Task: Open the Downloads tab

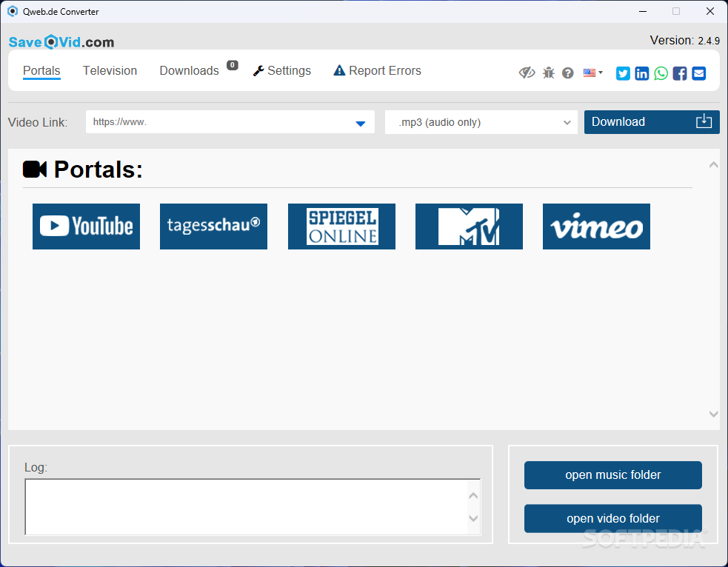Action: (189, 70)
